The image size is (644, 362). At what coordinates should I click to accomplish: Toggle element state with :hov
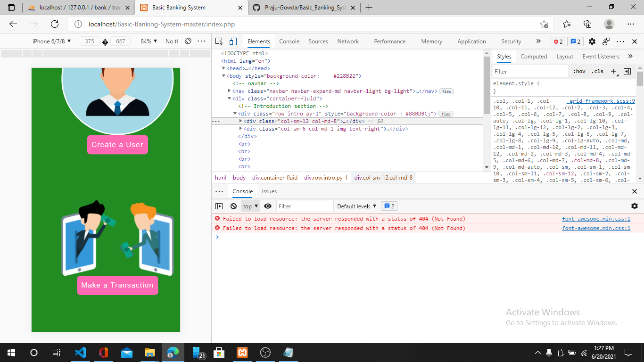pyautogui.click(x=579, y=71)
